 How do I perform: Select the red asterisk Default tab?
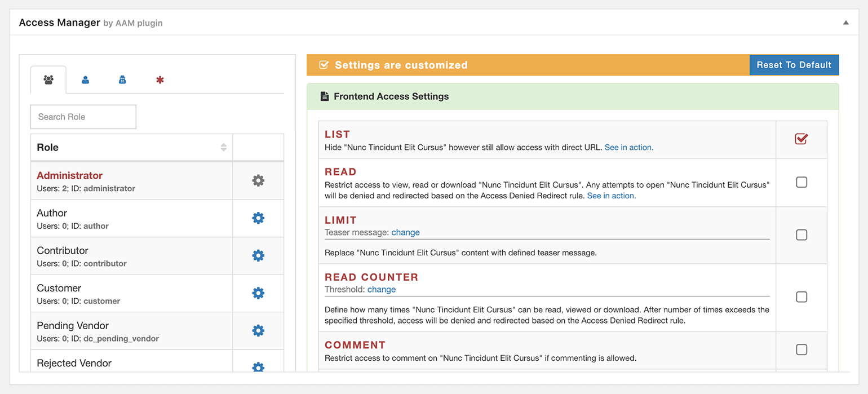[x=160, y=80]
